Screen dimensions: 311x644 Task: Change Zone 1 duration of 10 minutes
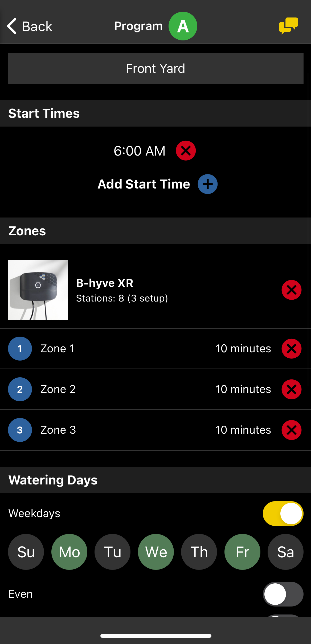coord(243,349)
